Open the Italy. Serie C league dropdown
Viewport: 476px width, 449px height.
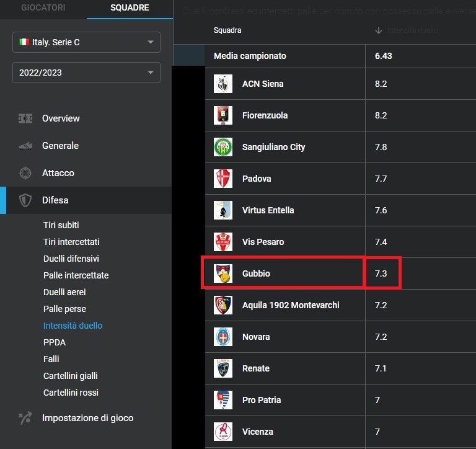coord(86,42)
